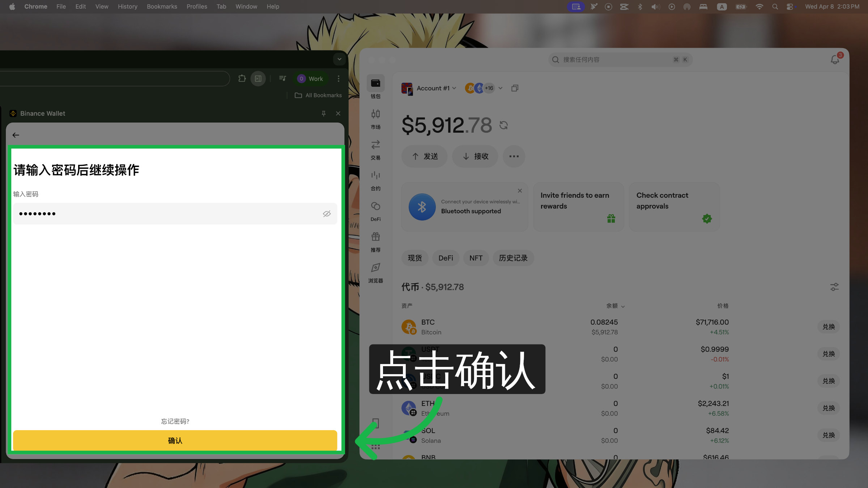Click 兑换 swap for ETH
Viewport: 868px width, 488px height.
829,408
